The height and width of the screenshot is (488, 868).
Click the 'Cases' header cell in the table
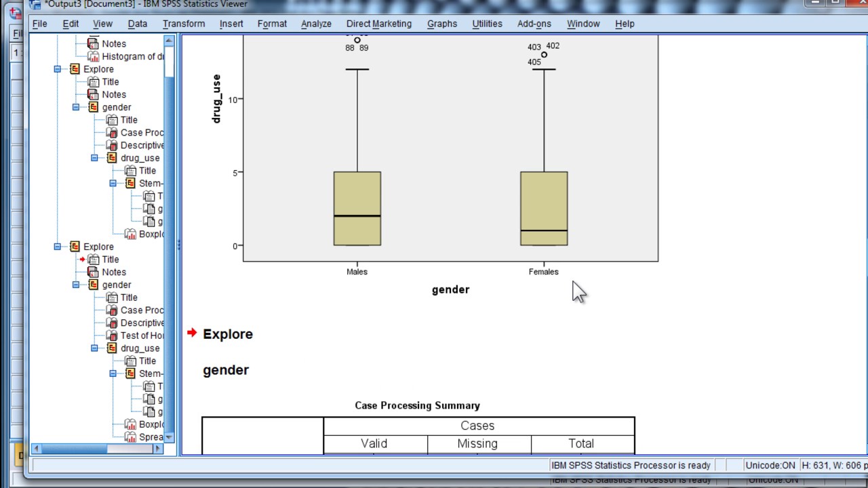pyautogui.click(x=478, y=426)
